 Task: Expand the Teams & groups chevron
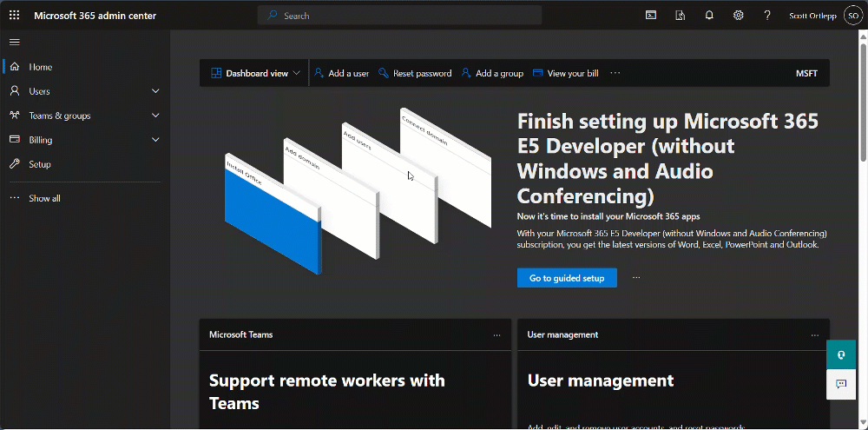coord(155,116)
